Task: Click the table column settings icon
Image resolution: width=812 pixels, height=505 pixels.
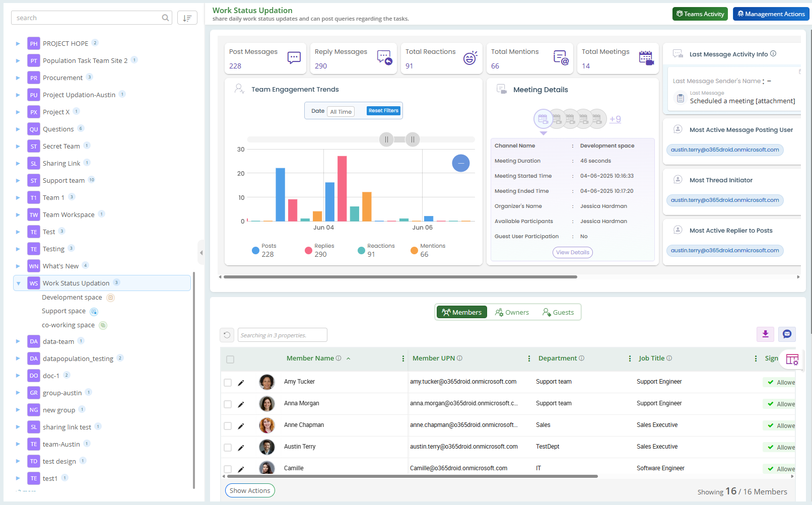Action: pos(792,359)
